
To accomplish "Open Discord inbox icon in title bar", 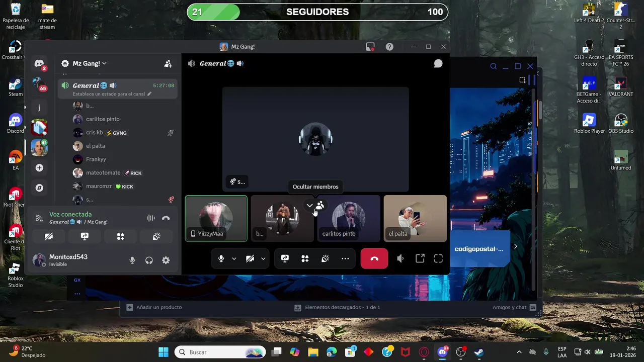I will click(370, 47).
